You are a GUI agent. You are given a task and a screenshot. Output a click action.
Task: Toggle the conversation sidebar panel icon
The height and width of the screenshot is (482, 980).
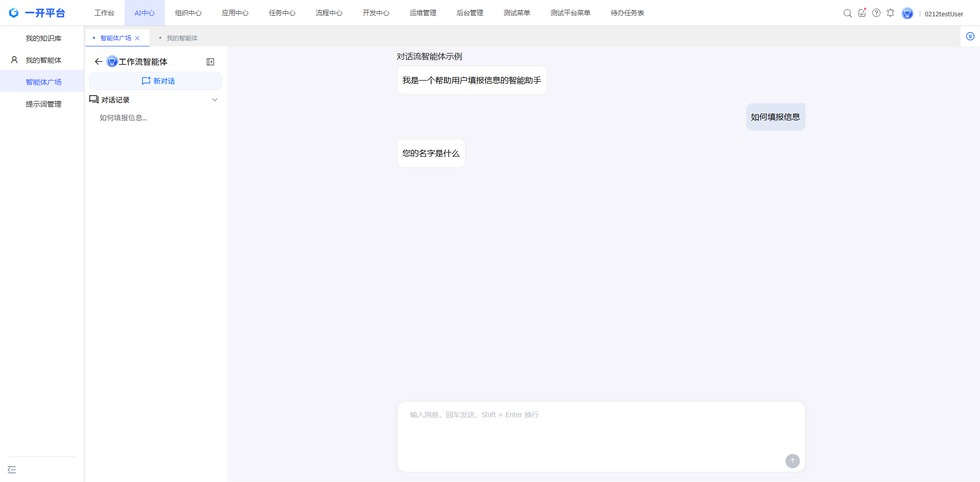pyautogui.click(x=210, y=62)
